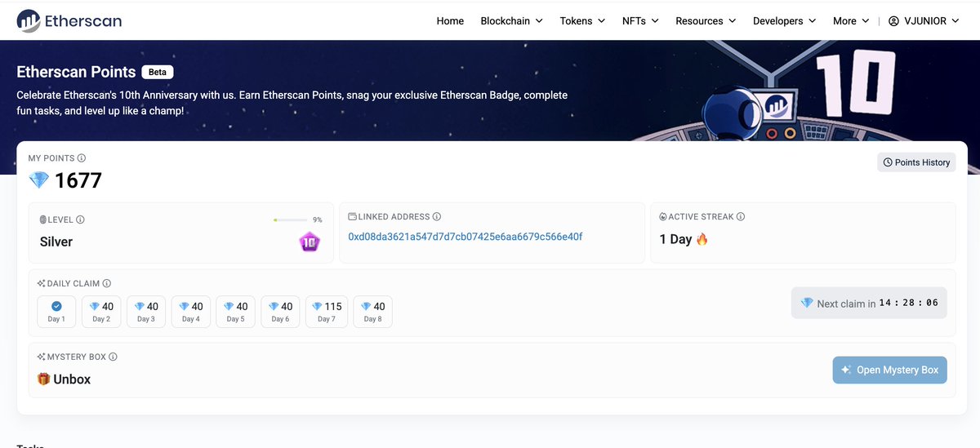
Task: Open the linked address 0xd08da3621a...
Action: pos(465,237)
